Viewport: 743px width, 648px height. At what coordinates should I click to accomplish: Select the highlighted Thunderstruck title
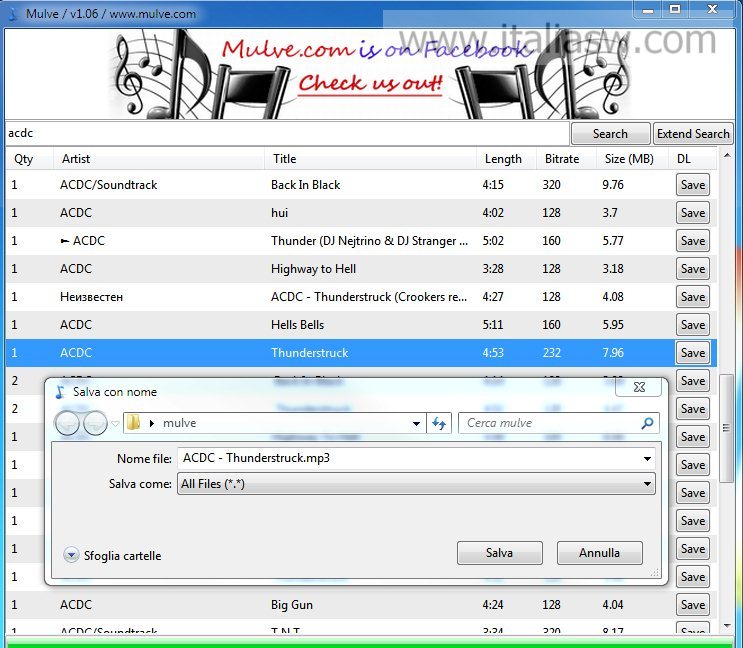click(309, 352)
